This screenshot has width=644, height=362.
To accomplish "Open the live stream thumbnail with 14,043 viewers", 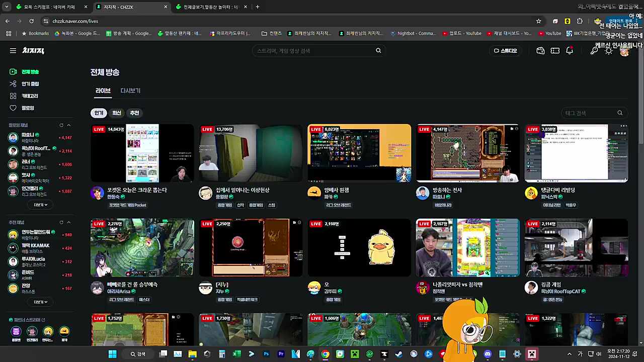I will click(x=142, y=153).
